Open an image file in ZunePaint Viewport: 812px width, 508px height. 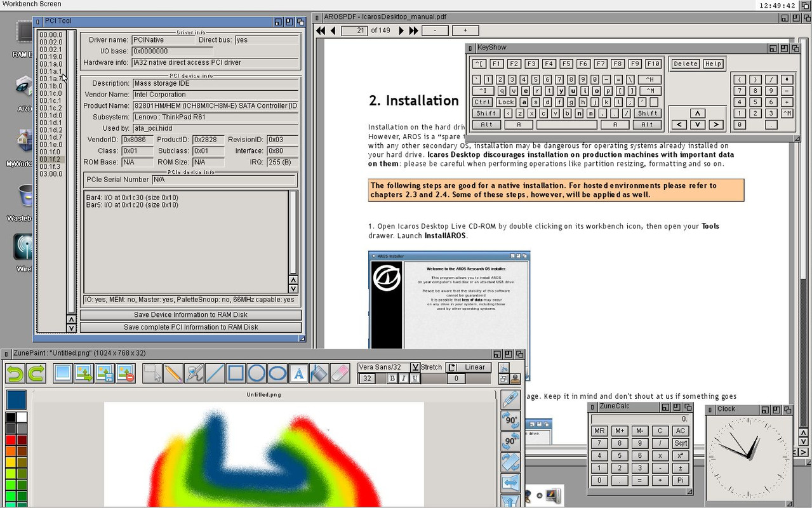[x=84, y=373]
